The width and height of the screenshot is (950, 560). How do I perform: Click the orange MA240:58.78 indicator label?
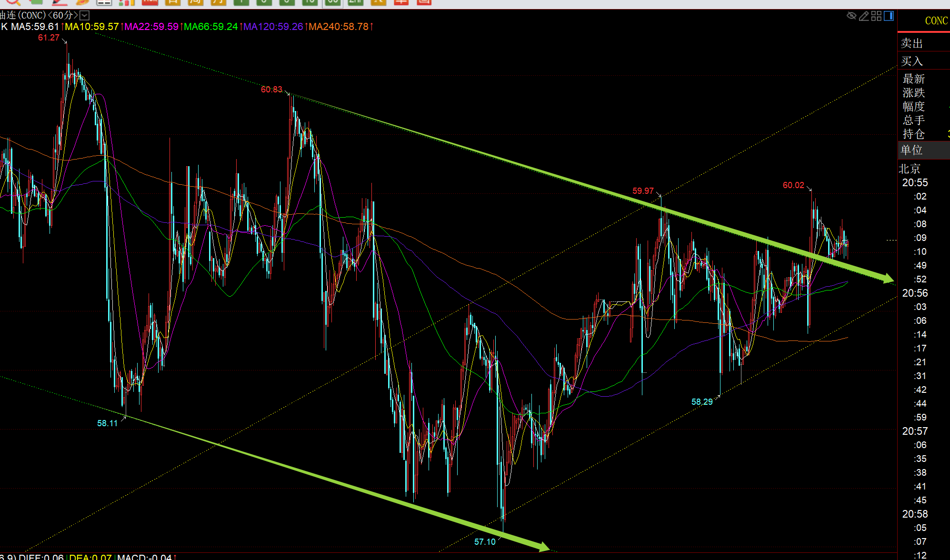pyautogui.click(x=338, y=27)
